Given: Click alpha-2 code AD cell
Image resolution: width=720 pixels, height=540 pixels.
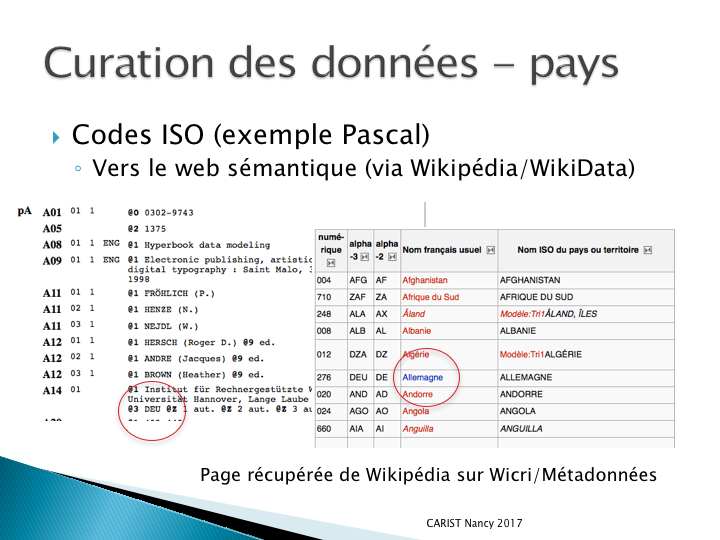Looking at the screenshot, I should tap(387, 394).
